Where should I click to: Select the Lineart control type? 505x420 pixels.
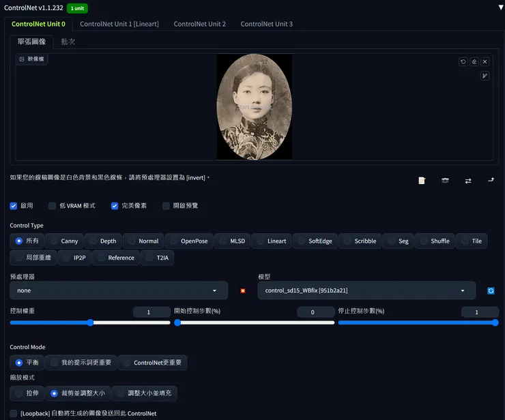[272, 241]
